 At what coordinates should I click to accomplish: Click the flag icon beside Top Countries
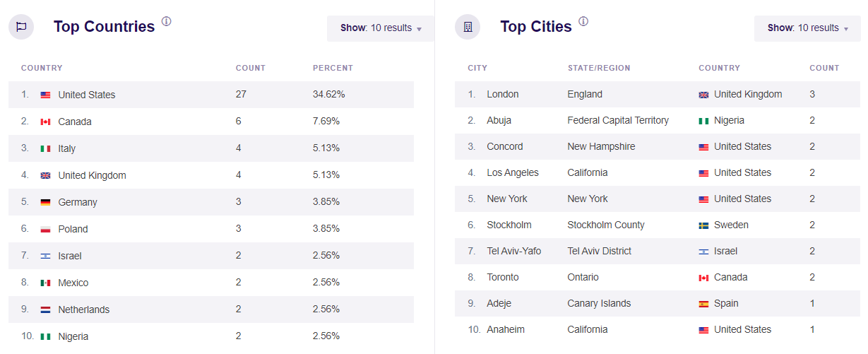pyautogui.click(x=21, y=27)
